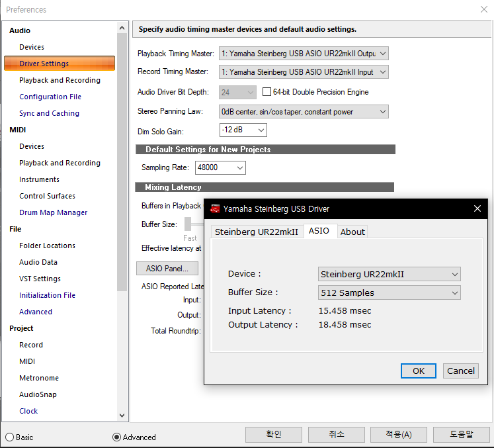Enable 64-bit Double Precision Engine checkbox
Viewport: 494px width, 448px height.
pos(267,92)
